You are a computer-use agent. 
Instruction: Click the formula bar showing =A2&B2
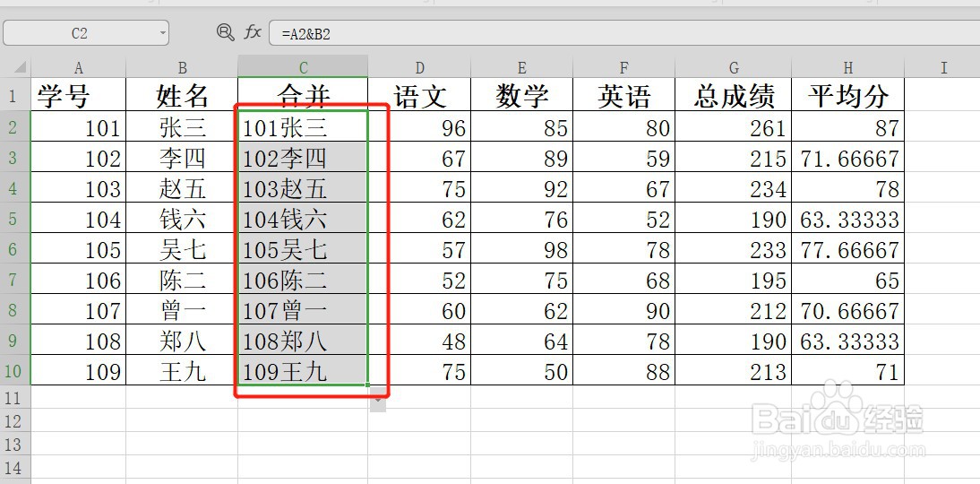[624, 33]
